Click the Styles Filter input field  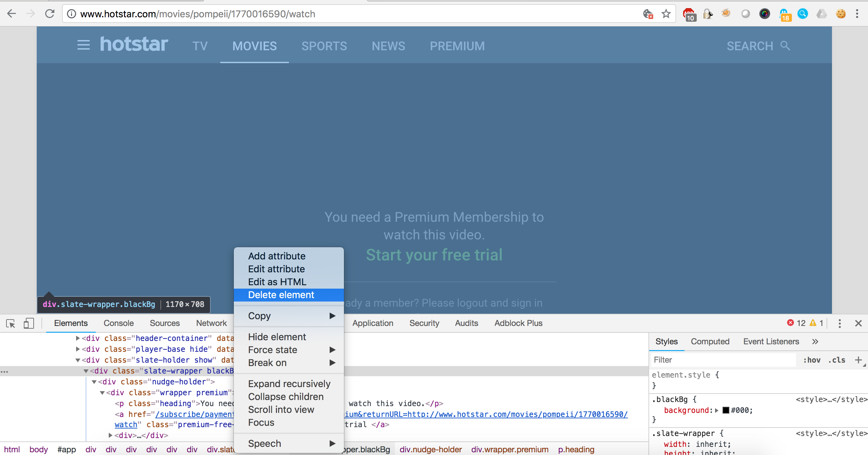pos(723,360)
